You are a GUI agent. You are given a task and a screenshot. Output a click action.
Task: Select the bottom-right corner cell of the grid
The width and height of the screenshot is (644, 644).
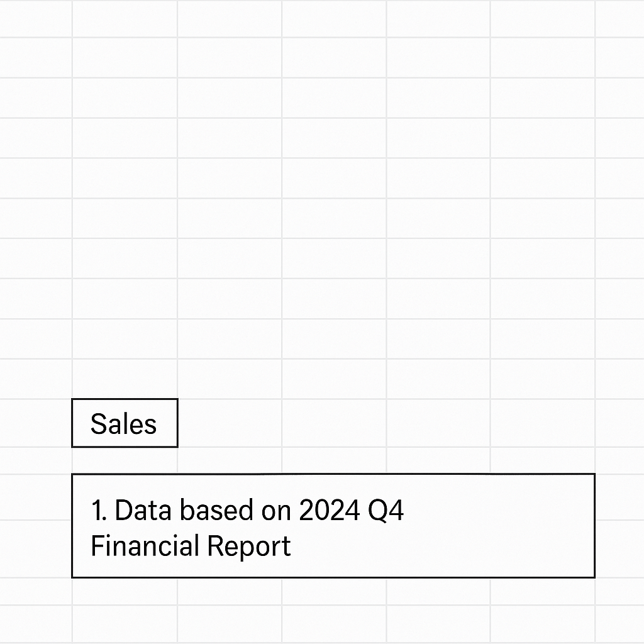point(619,625)
